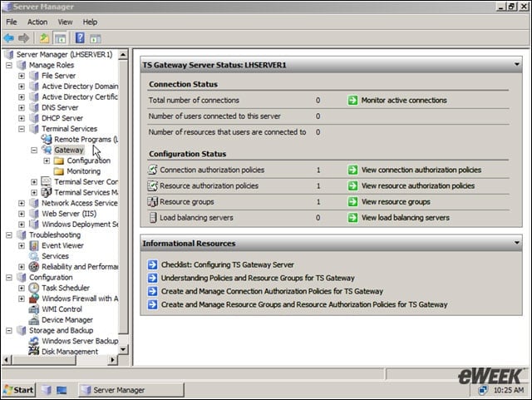
Task: Click the Windows Server Backup icon
Action: pos(34,341)
